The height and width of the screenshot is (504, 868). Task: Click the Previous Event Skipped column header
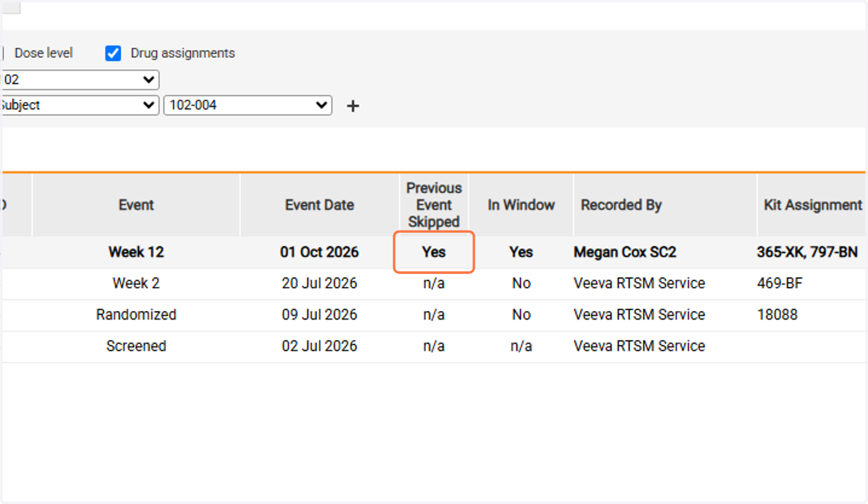click(x=434, y=205)
